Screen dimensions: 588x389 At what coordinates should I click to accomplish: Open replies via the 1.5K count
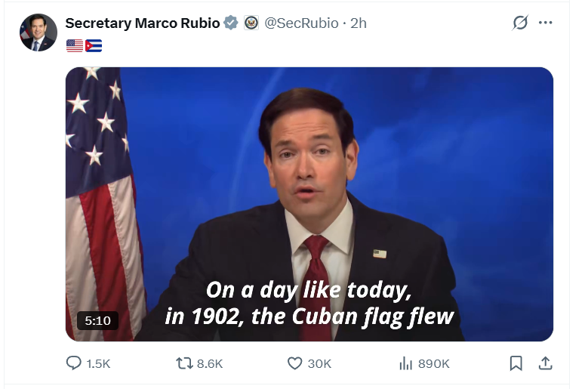coord(98,363)
